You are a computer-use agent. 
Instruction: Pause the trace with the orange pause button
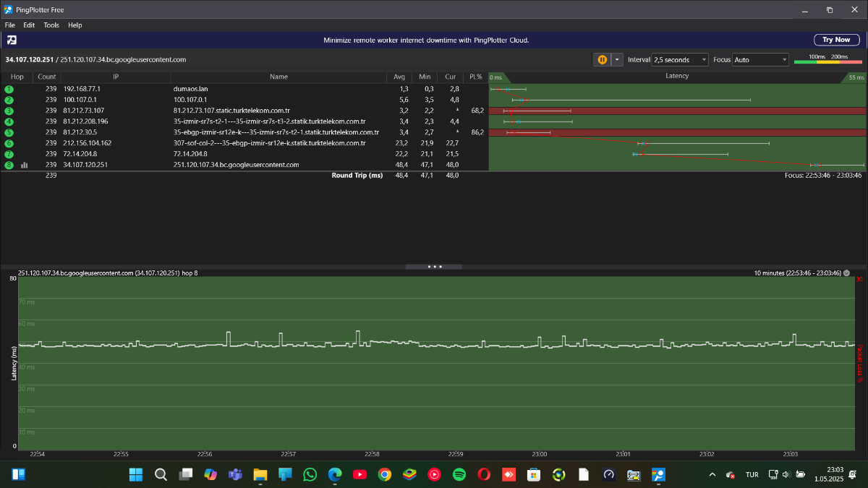[x=602, y=59]
